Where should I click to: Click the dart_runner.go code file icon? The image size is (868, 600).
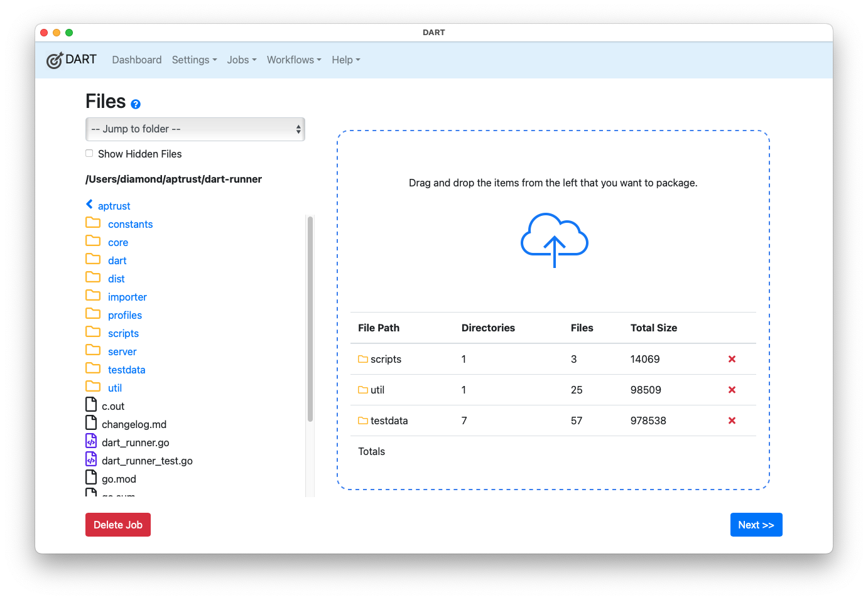coord(91,441)
